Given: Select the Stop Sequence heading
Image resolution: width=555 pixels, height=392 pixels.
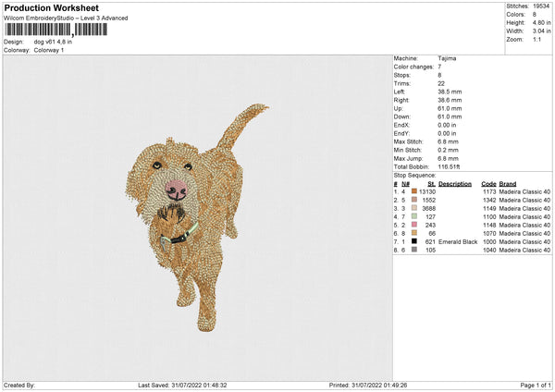Looking at the screenshot, I should click(x=413, y=173).
